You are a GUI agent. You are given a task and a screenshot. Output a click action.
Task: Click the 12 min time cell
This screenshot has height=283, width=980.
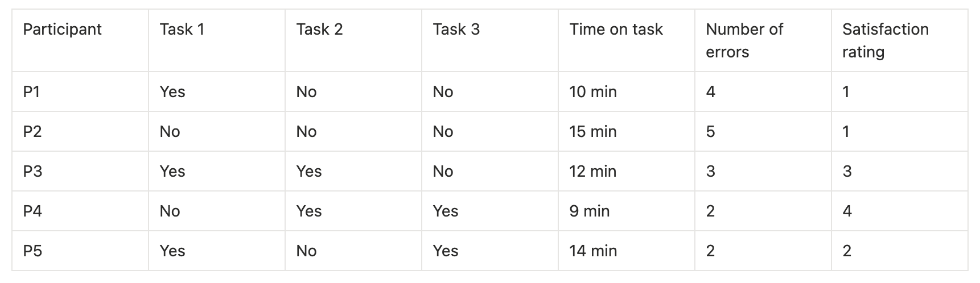tap(592, 171)
